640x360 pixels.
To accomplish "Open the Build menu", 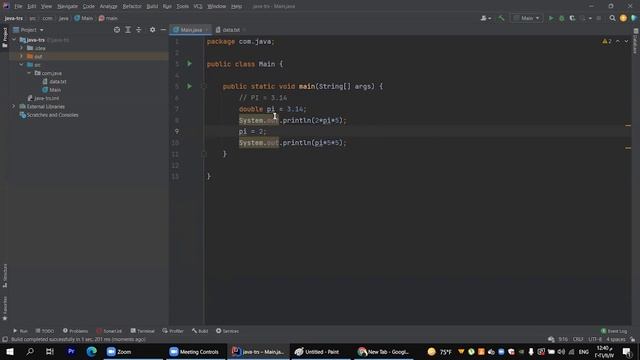I will coord(152,6).
